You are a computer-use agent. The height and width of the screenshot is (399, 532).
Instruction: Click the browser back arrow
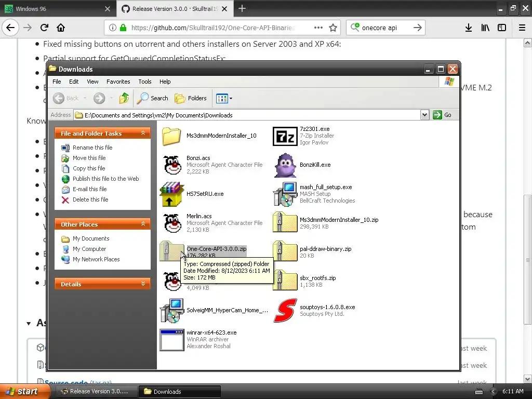[x=10, y=28]
